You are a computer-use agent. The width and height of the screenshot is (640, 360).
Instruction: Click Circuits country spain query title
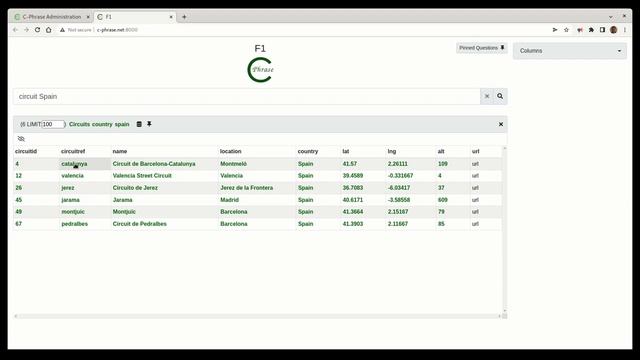99,124
